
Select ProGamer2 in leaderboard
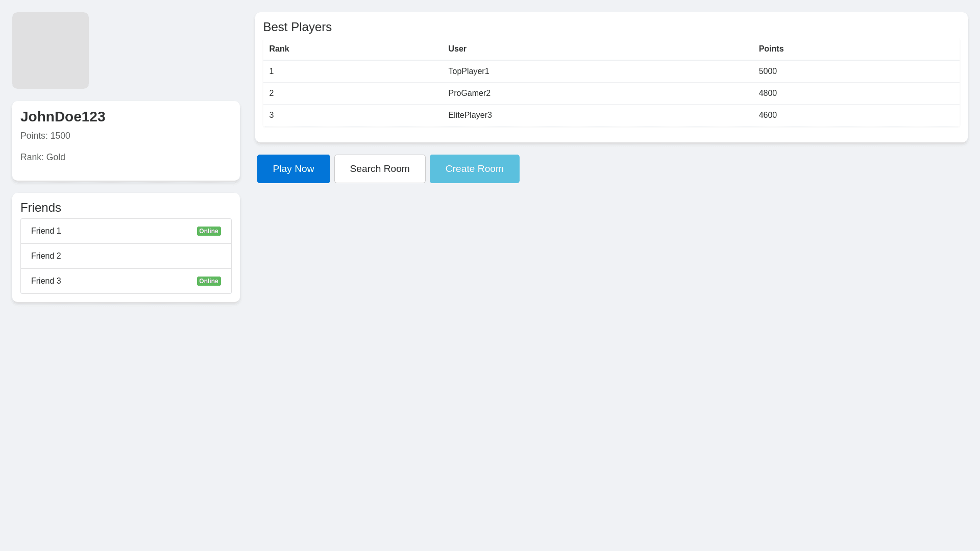(469, 93)
